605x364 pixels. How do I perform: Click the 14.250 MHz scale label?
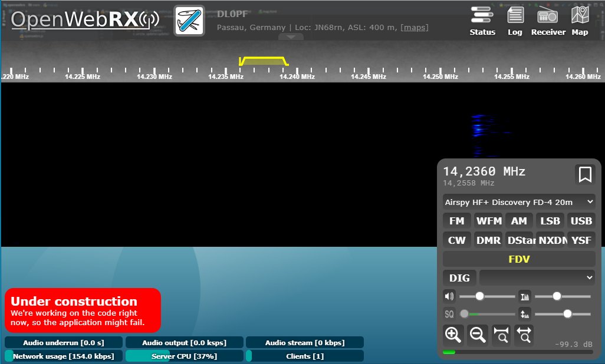coord(440,77)
